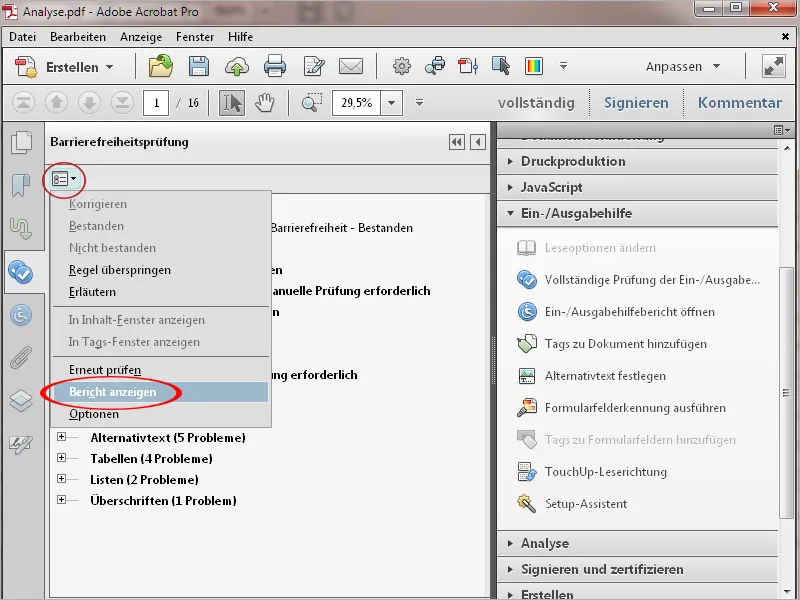Open the Barrierefreiheitsprüfung options dropdown button

[x=64, y=179]
